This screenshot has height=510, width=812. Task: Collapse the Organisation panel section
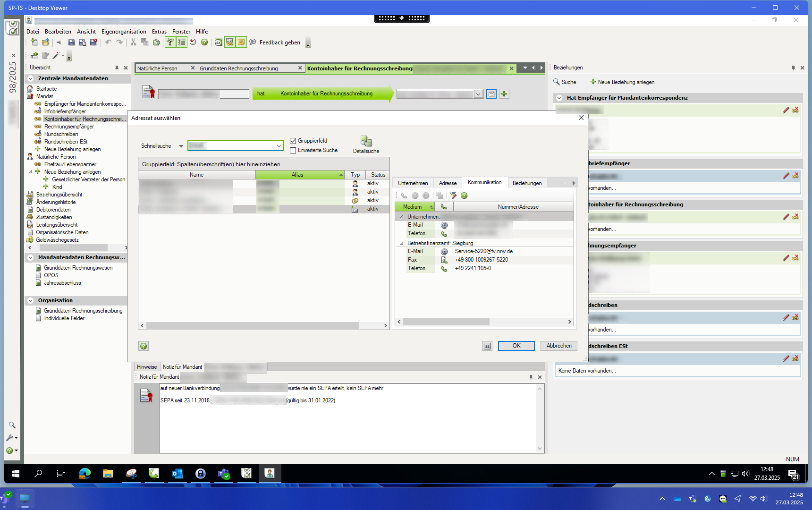click(31, 301)
